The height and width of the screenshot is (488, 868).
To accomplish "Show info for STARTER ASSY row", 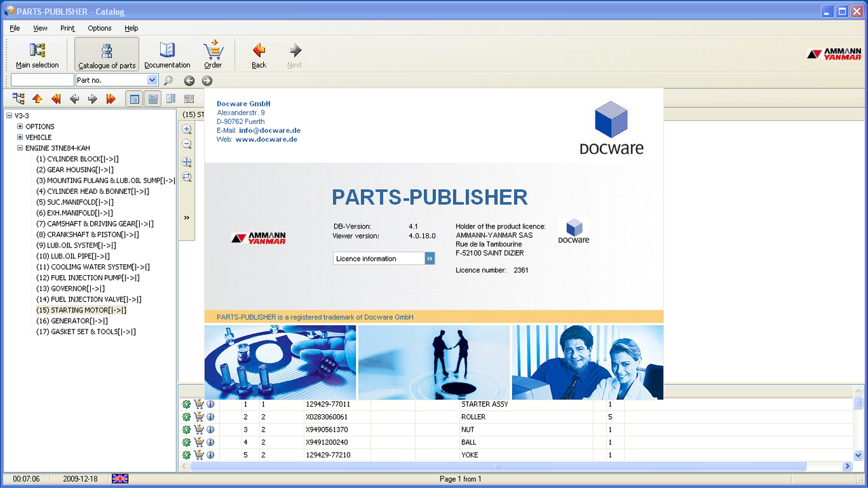I will point(210,405).
